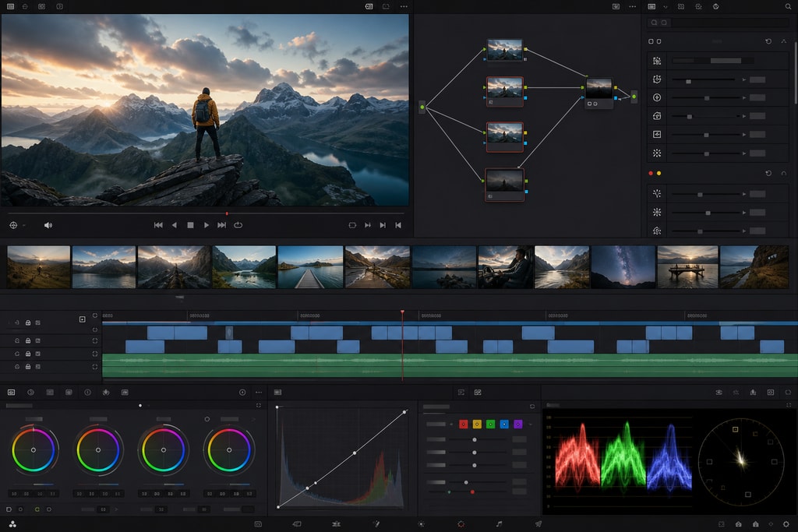The width and height of the screenshot is (798, 532).
Task: Check the first square checkbox in inspector header
Action: [651, 41]
